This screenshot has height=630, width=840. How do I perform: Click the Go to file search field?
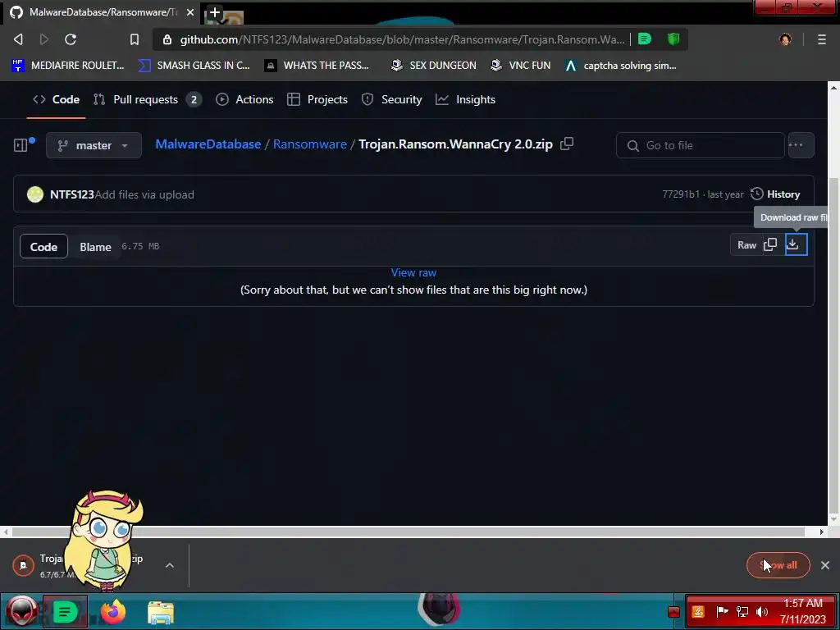coord(701,145)
